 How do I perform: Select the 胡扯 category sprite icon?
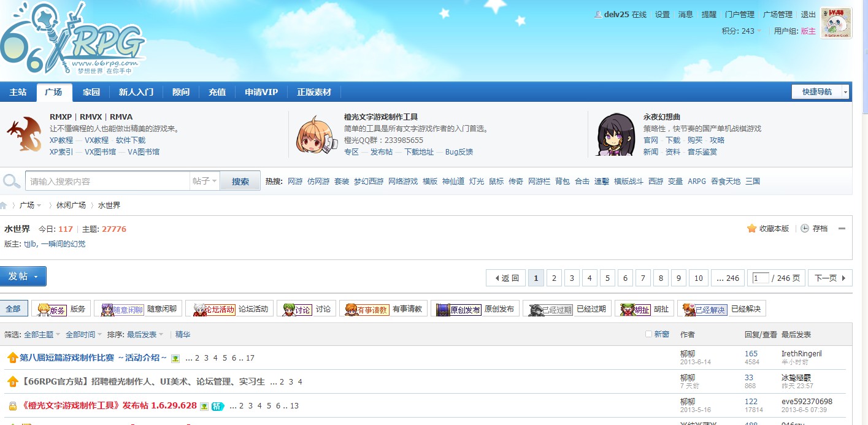[x=635, y=309]
